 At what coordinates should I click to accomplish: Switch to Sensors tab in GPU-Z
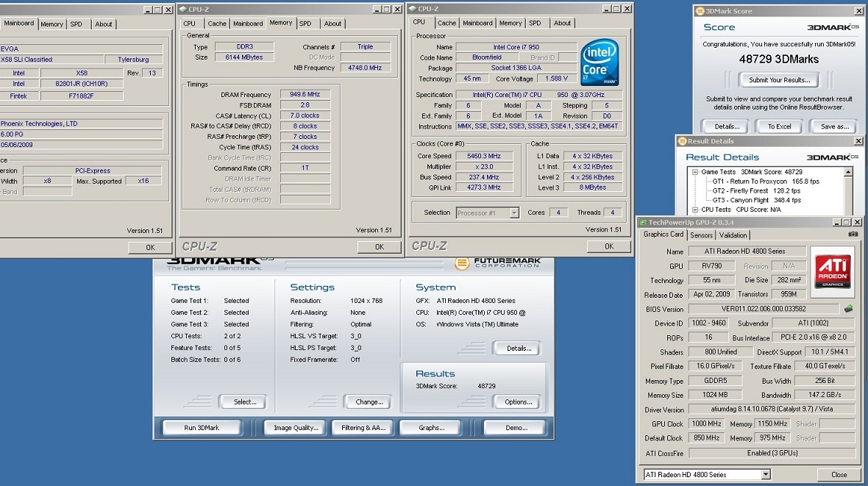[701, 235]
